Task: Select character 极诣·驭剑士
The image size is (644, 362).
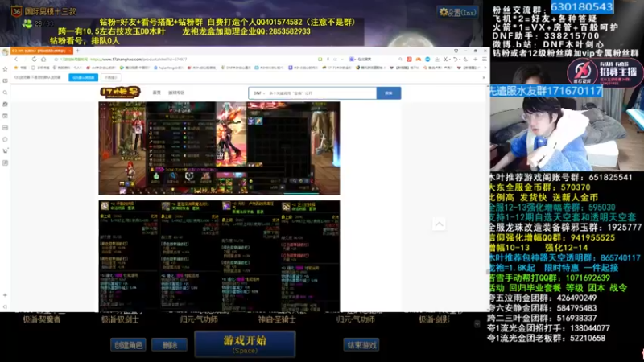Action: (120, 319)
